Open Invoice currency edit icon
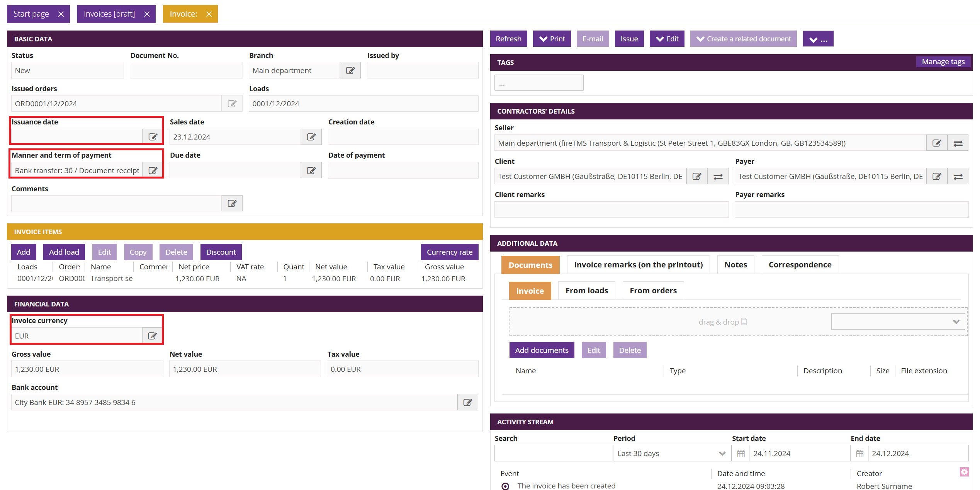The width and height of the screenshot is (980, 490). coord(152,335)
